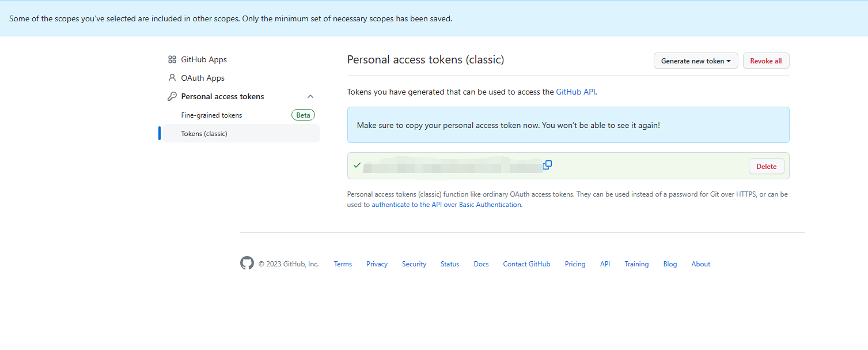
Task: Open the Generate new token dropdown
Action: tap(696, 61)
